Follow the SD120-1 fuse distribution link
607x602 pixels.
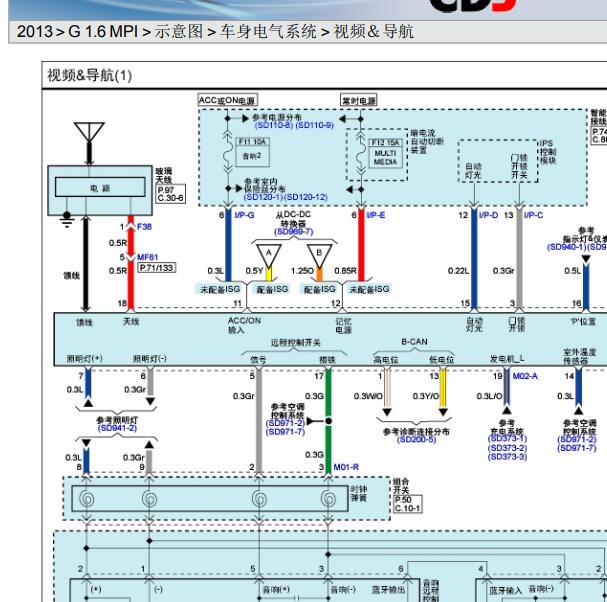(x=263, y=197)
